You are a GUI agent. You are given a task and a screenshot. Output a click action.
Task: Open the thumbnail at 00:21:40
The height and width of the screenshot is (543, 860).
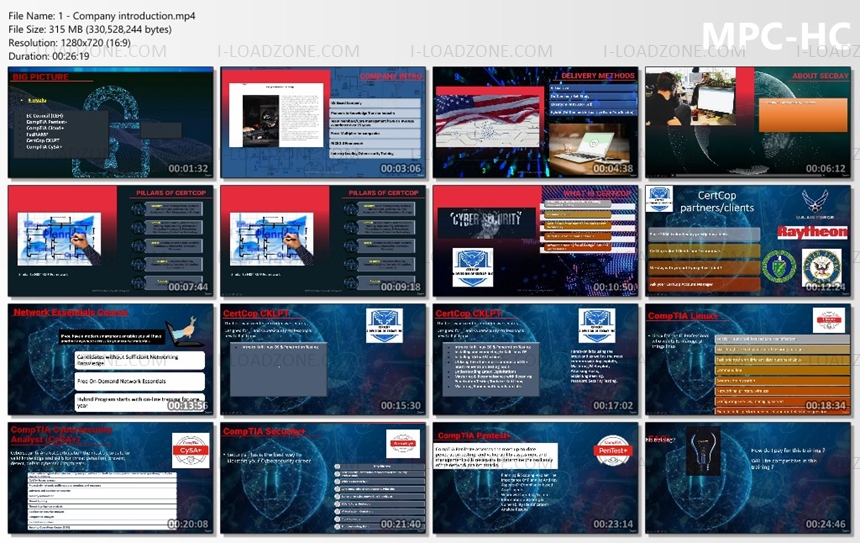(323, 478)
